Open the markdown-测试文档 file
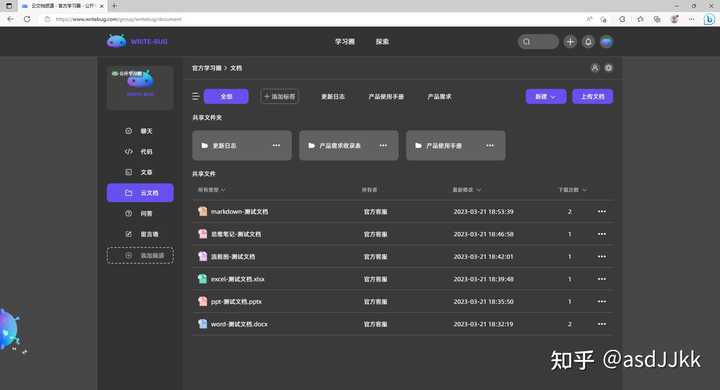This screenshot has width=720, height=390. (x=239, y=212)
